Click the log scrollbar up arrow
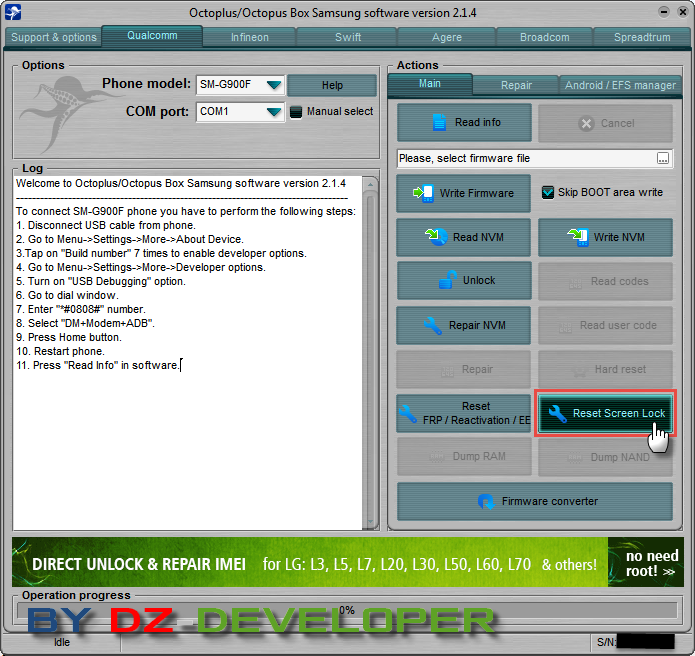 pos(370,184)
